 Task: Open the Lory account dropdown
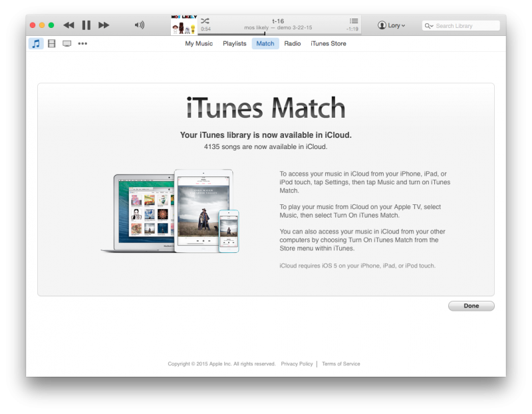[x=391, y=25]
